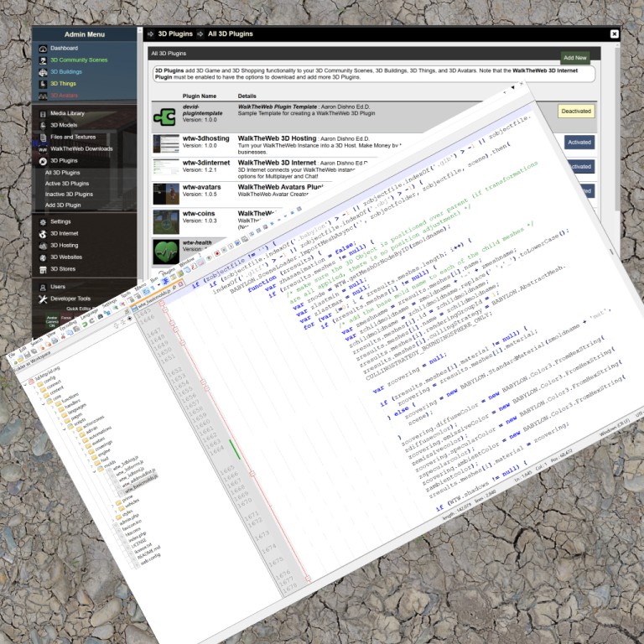Image resolution: width=644 pixels, height=644 pixels.
Task: Click the 3D Avatars link in Admin Menu
Action: pos(64,96)
